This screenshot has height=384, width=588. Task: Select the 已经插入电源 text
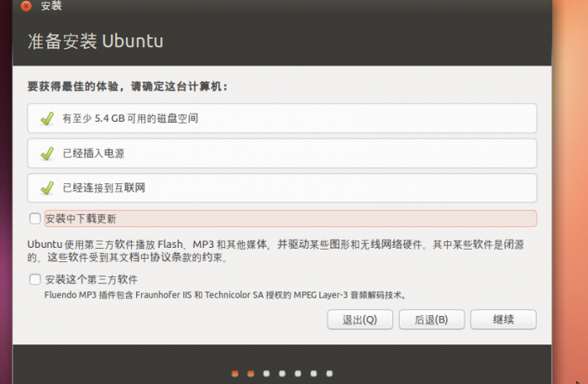[x=93, y=154]
